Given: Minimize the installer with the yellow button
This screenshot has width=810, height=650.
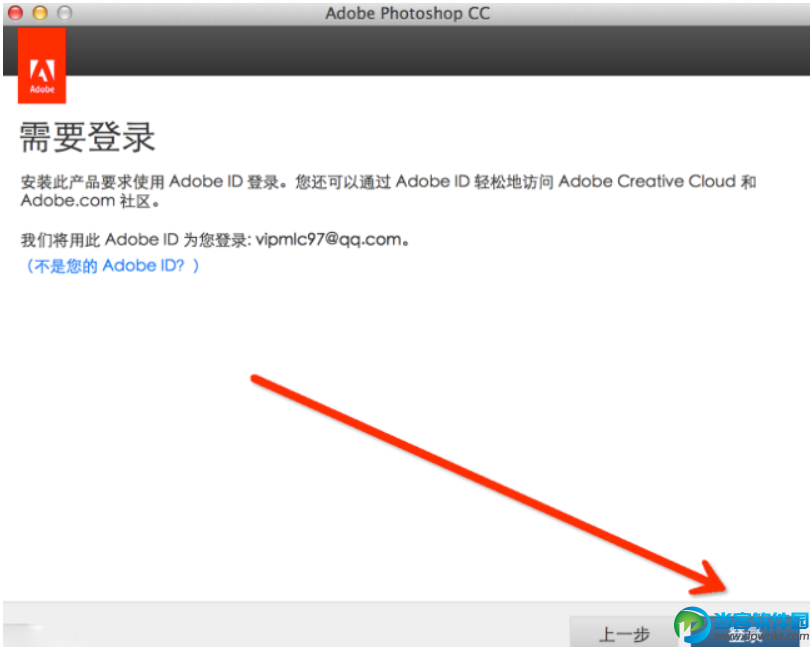Looking at the screenshot, I should tap(40, 12).
